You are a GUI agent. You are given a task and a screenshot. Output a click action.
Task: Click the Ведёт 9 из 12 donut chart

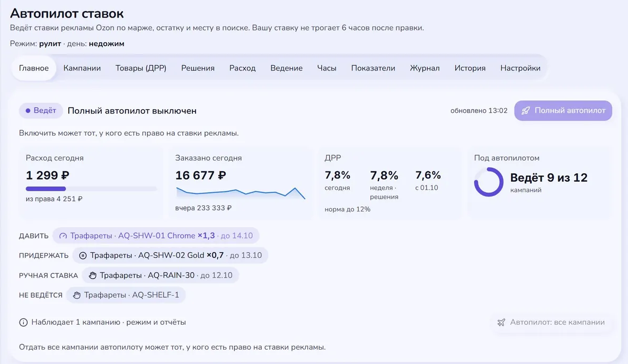[x=489, y=182]
